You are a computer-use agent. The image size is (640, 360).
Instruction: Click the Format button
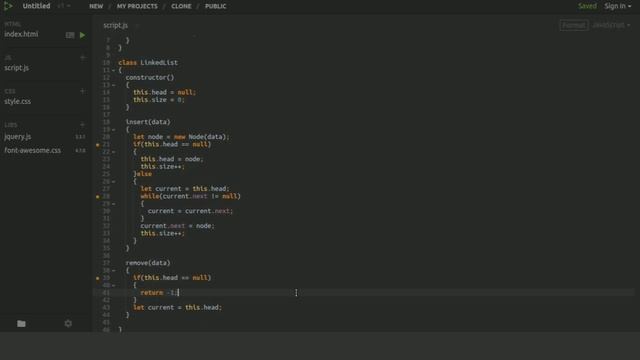point(574,25)
